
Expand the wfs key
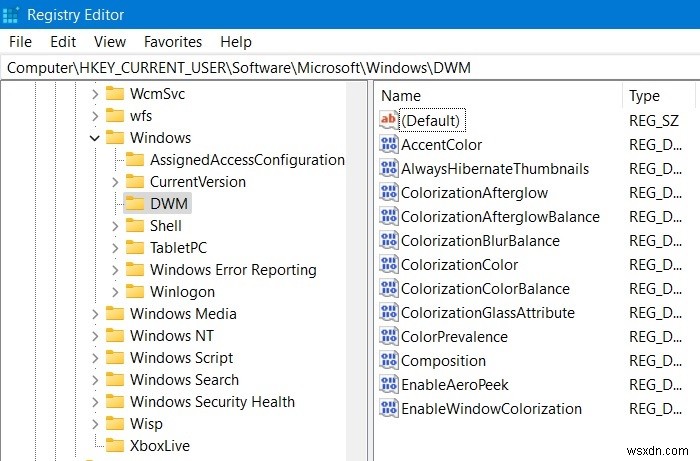95,116
